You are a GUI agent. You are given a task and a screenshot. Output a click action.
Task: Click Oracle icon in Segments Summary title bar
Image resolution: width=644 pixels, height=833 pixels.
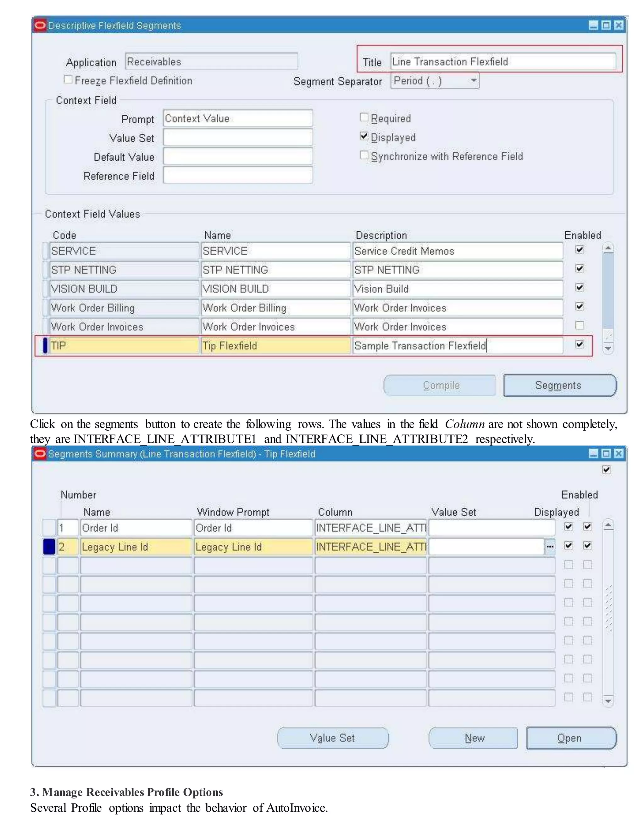(x=40, y=454)
